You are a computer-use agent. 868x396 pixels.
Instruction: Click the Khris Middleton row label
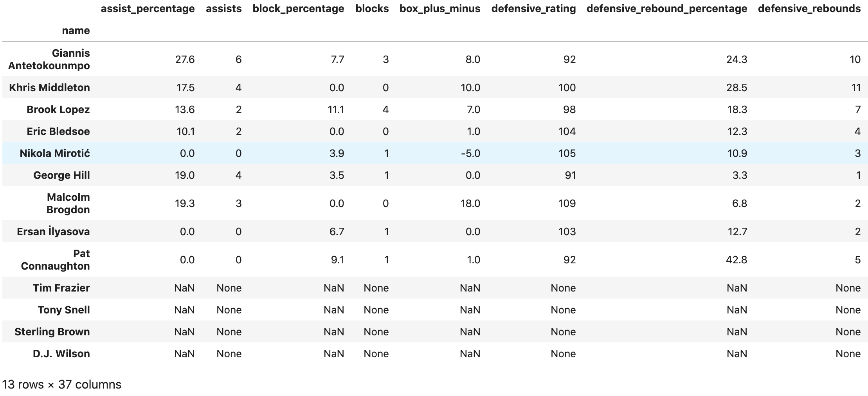click(x=50, y=88)
